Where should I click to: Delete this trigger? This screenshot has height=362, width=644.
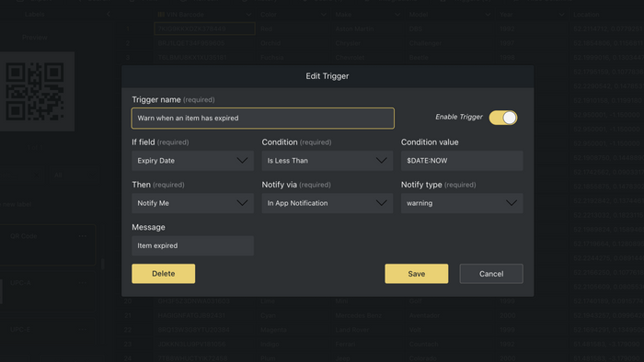(164, 274)
